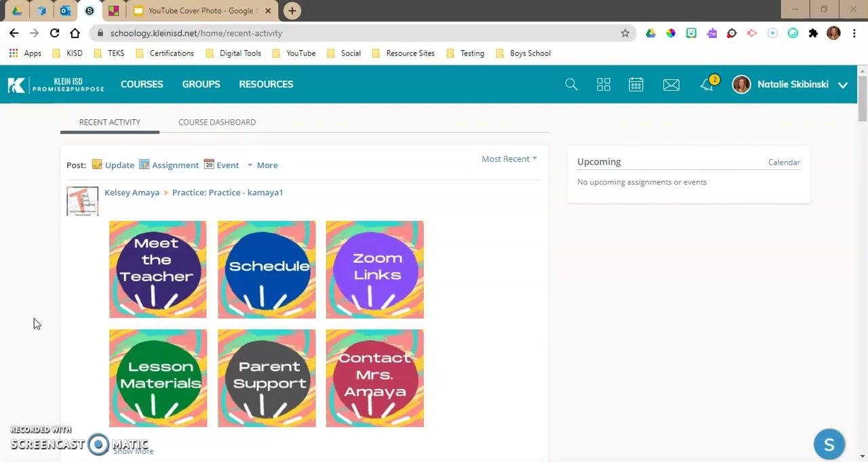Open the Social bookmarks folder
Image resolution: width=868 pixels, height=462 pixels.
pyautogui.click(x=343, y=53)
